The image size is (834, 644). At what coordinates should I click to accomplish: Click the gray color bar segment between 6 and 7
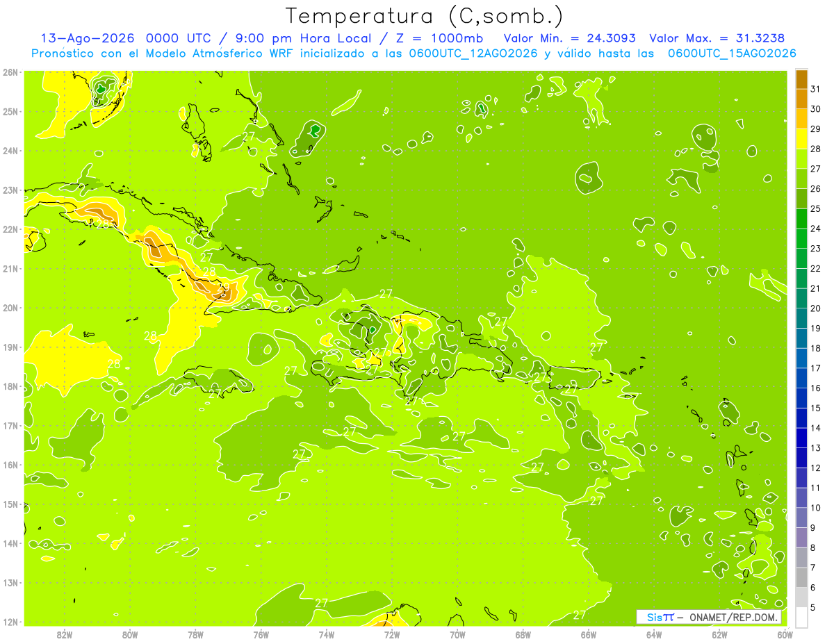[x=801, y=577]
